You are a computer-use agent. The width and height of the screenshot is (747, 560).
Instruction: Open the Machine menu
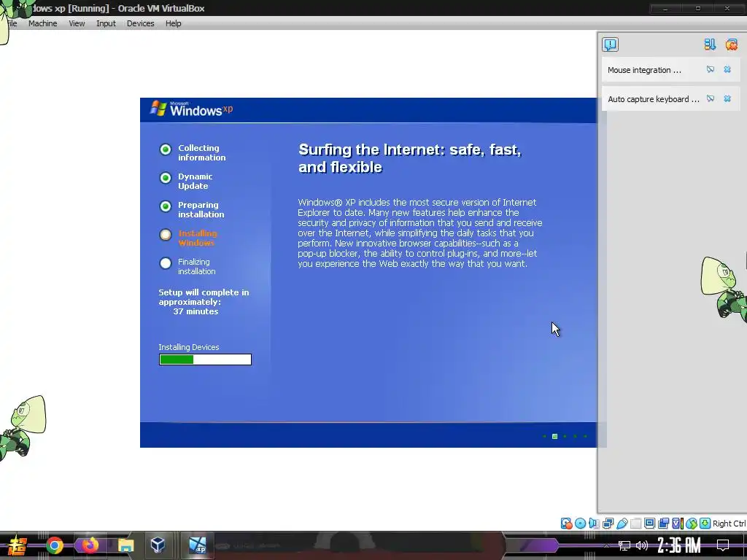42,23
